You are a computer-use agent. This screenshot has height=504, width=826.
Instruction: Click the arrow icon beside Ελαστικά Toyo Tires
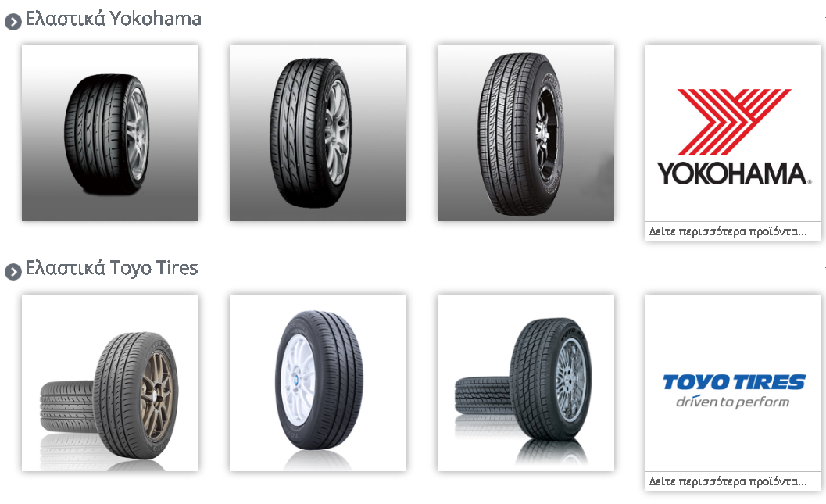click(x=13, y=271)
